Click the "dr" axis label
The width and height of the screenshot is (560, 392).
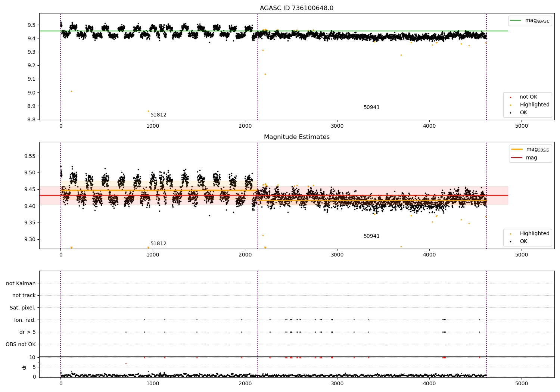24,367
